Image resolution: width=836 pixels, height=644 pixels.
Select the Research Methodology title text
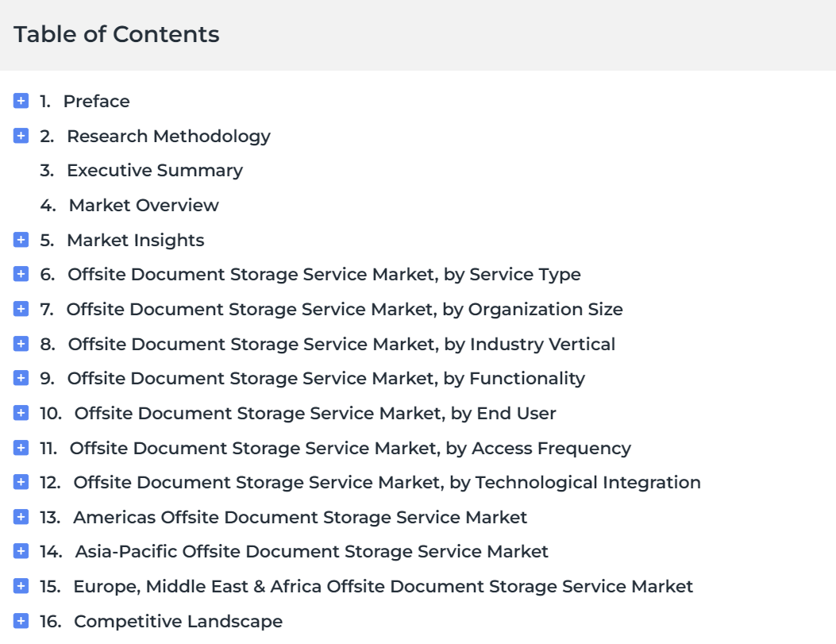(168, 137)
